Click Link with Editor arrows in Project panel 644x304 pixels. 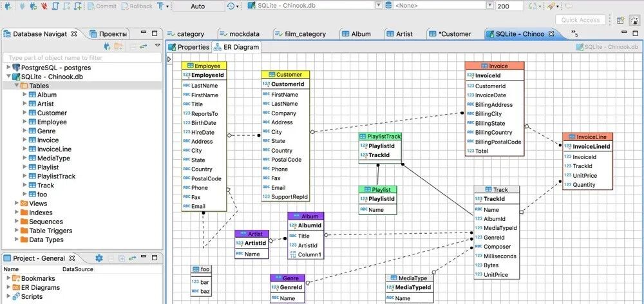132,258
